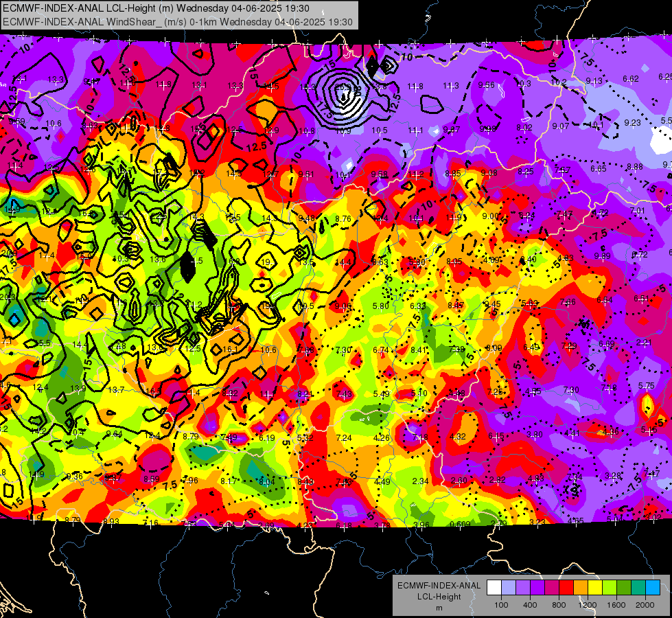672x618 pixels.
Task: Click the shear value 9.36
Action: click(75, 477)
